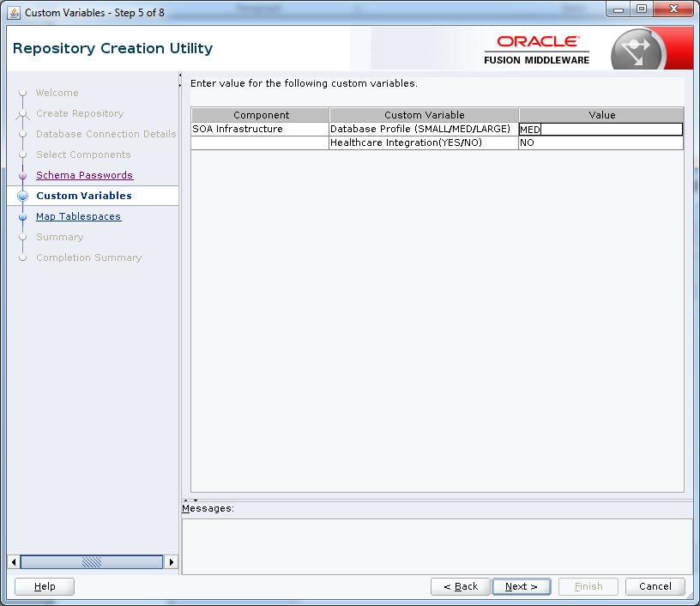Click the Finish button

(588, 586)
